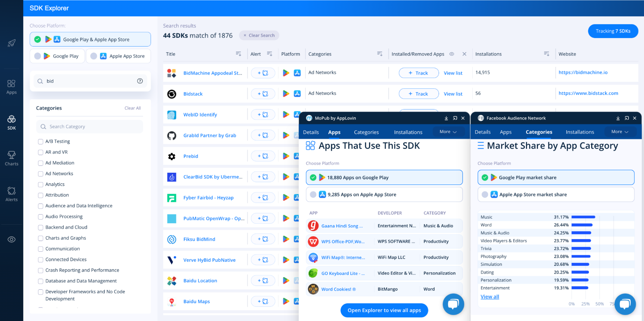The image size is (644, 321).
Task: Click into the Search Category field
Action: coord(90,127)
